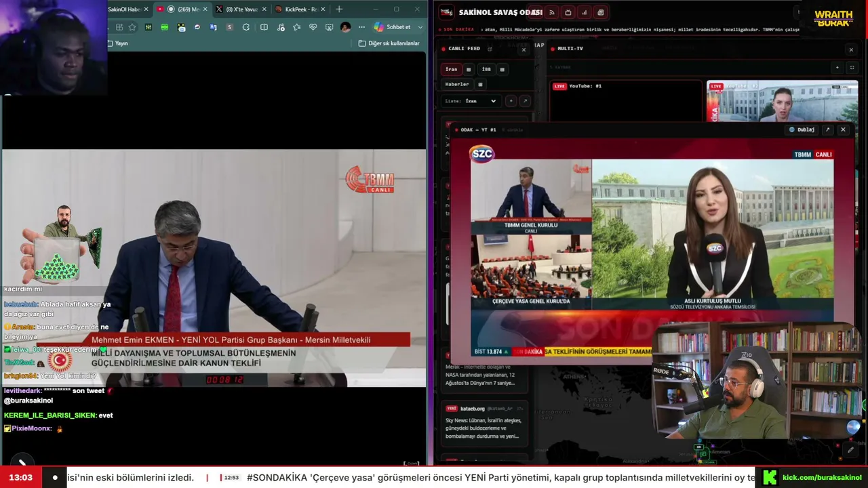
Task: Close the Odak YT #1 player
Action: tap(843, 129)
